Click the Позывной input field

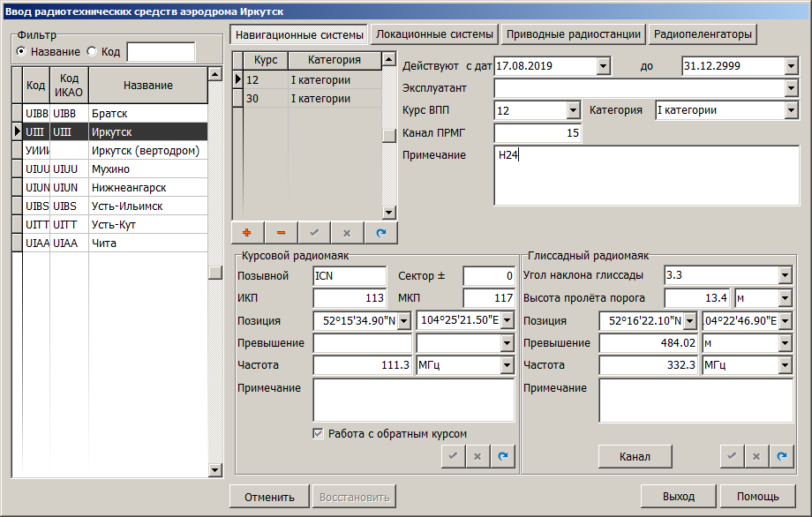[x=350, y=276]
